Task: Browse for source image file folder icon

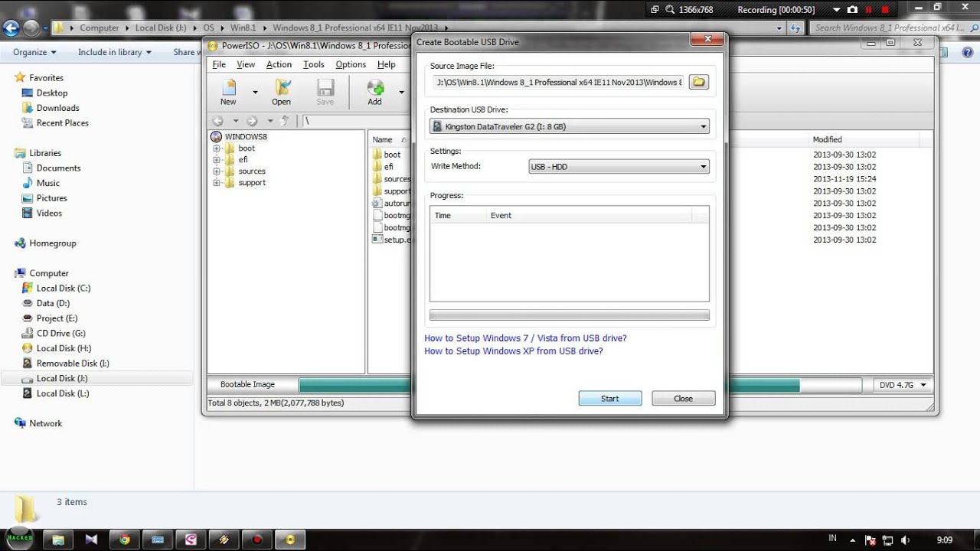Action: click(698, 82)
